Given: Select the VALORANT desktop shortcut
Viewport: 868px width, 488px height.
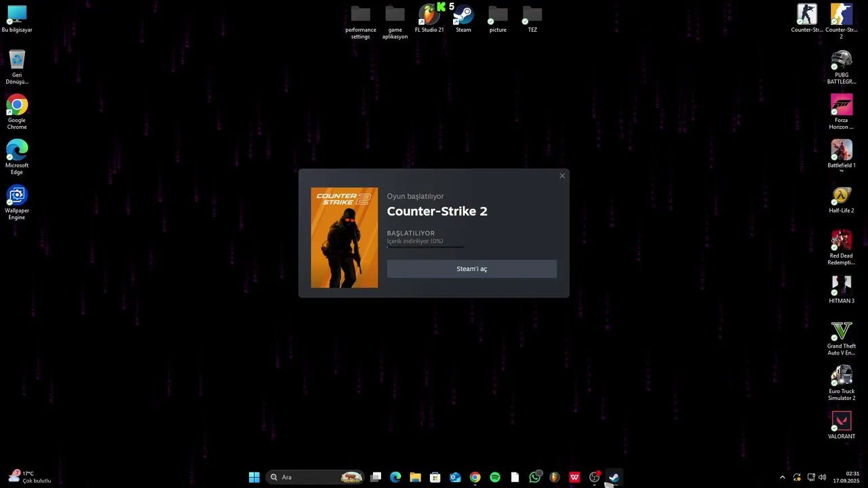Looking at the screenshot, I should coord(842,426).
